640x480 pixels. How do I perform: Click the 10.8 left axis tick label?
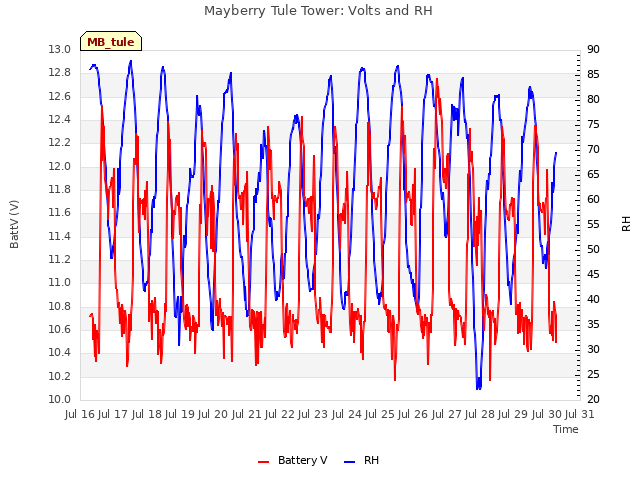click(59, 306)
